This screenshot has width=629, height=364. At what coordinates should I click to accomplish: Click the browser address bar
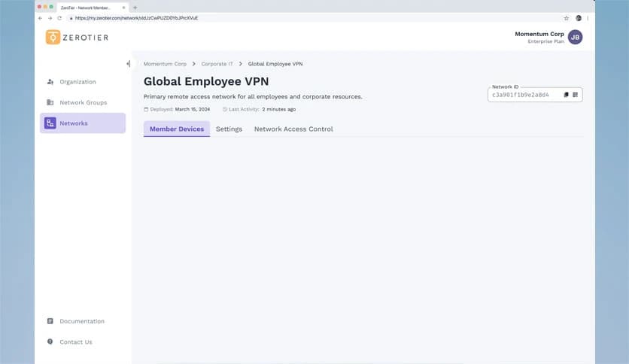(313, 18)
